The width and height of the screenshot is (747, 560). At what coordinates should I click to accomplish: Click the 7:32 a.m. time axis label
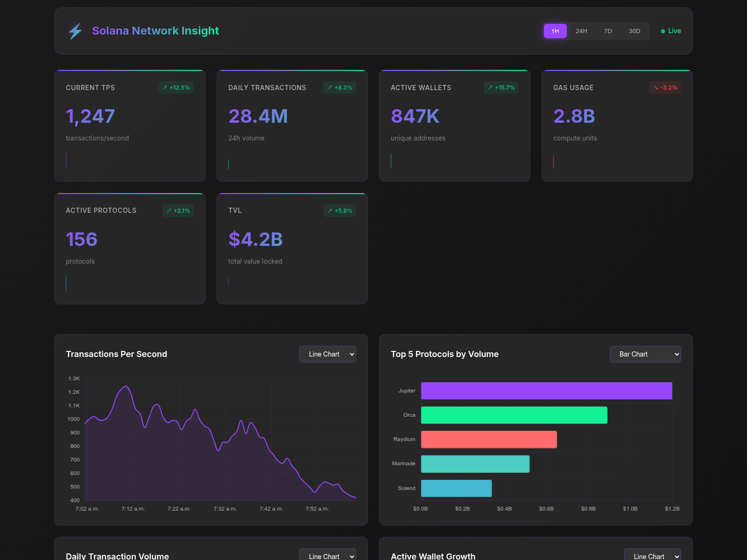225,509
